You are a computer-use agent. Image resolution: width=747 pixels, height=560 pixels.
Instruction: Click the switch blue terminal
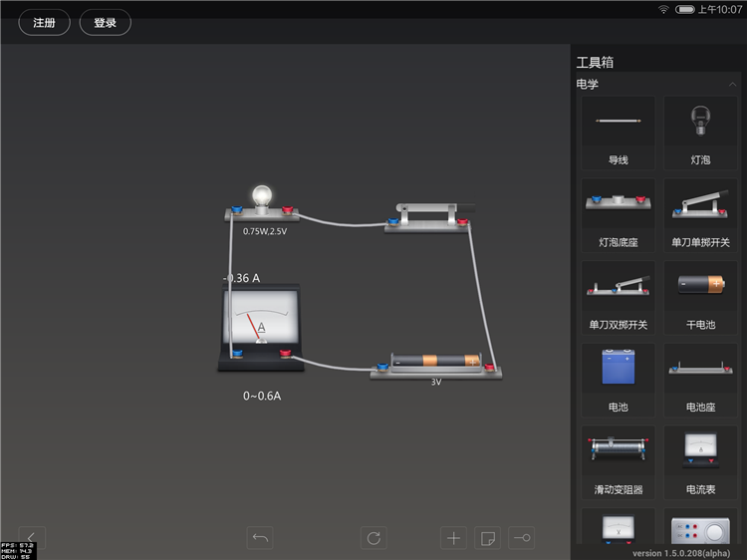(393, 221)
